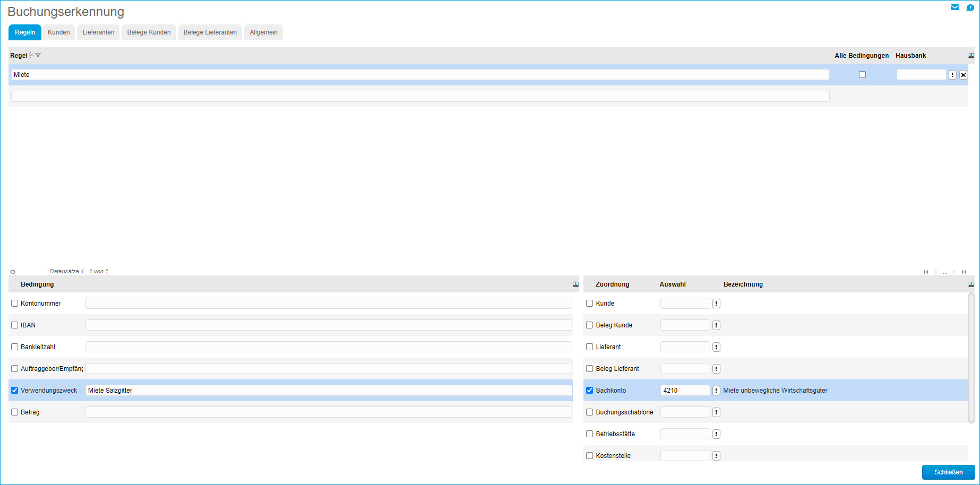Enable the IBAN condition checkbox

click(x=15, y=325)
